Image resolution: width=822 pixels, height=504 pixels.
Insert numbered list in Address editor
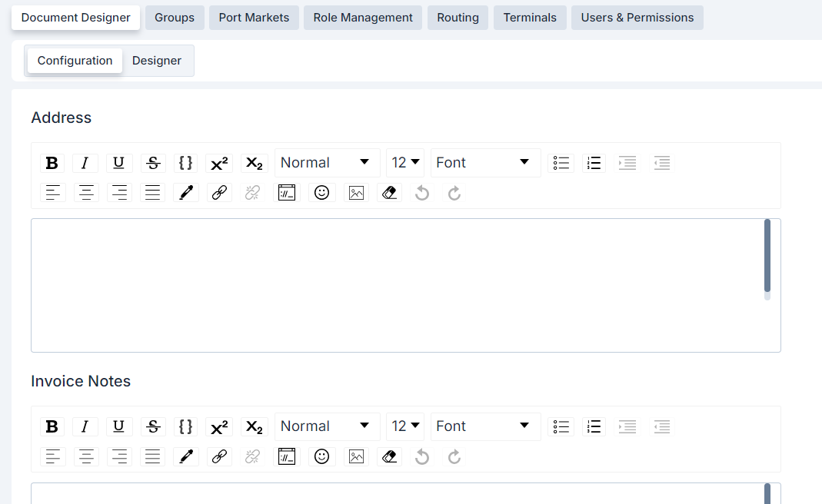tap(594, 163)
